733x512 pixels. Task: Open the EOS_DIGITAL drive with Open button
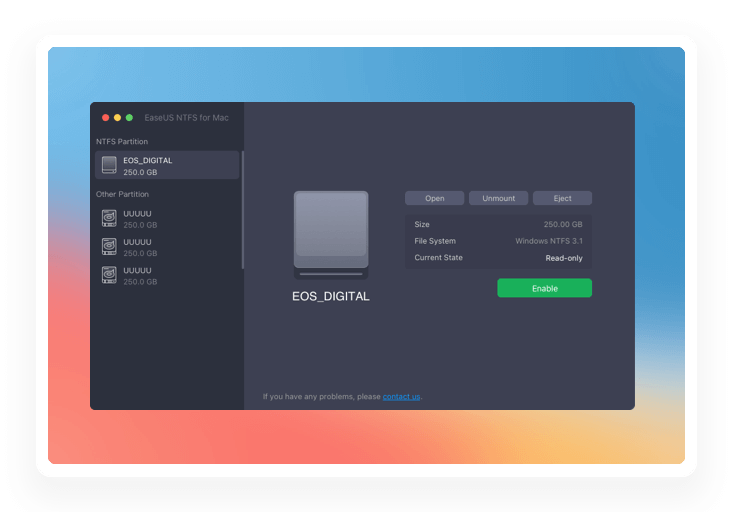[x=434, y=198]
